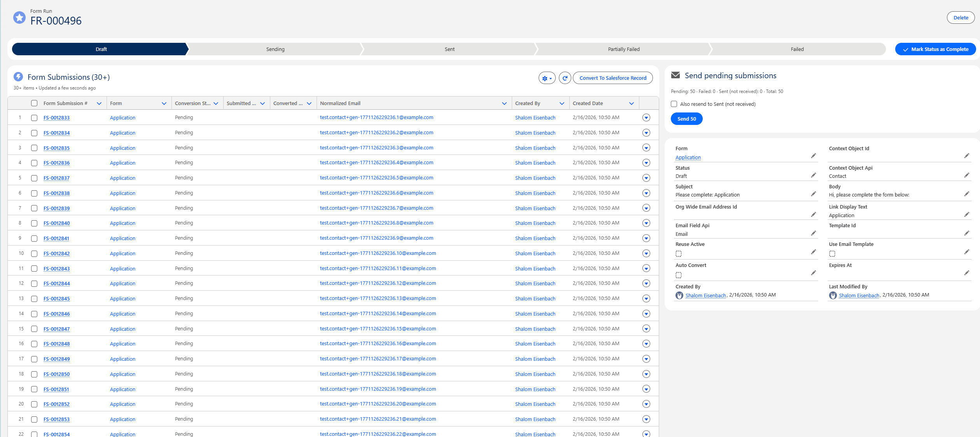
Task: Refresh the Form Submissions list
Action: (565, 78)
